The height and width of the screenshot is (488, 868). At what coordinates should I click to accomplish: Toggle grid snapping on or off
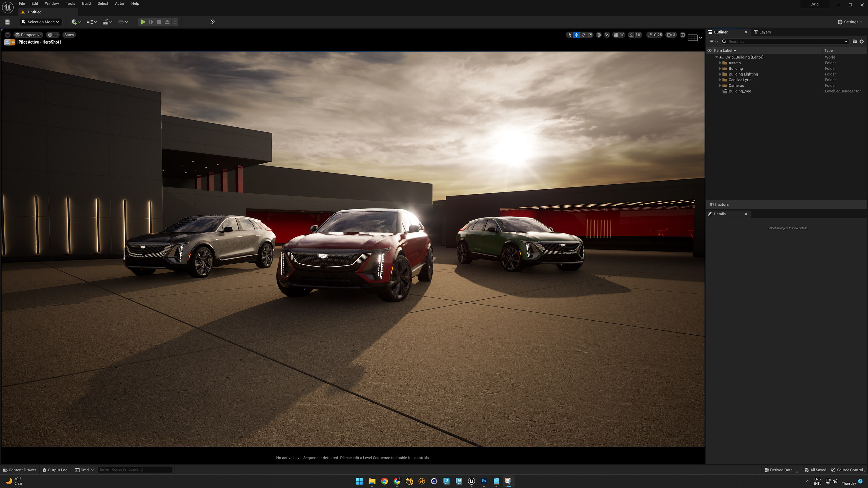(x=616, y=35)
